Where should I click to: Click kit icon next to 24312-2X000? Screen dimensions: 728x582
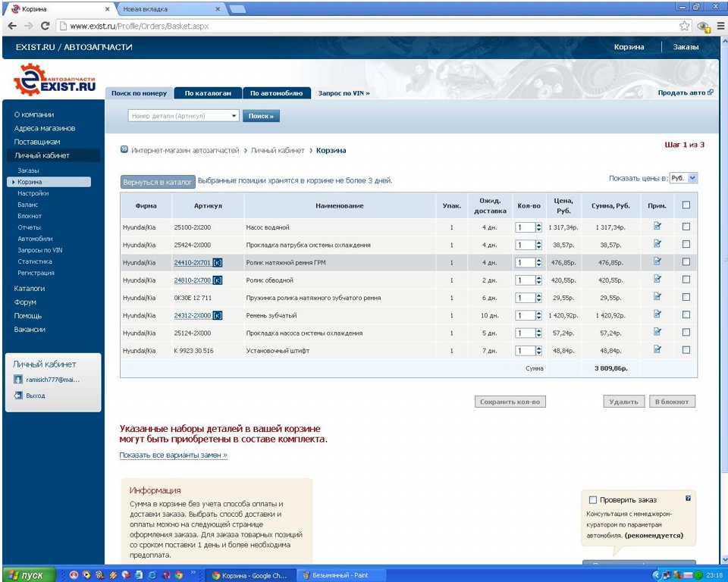218,315
